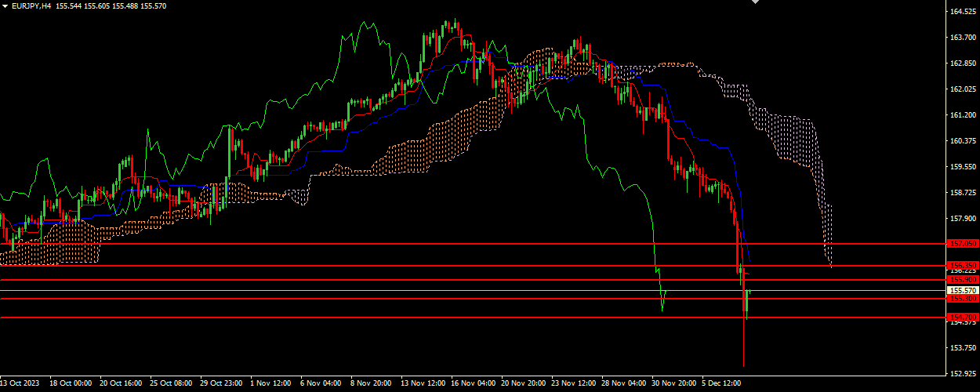Select the 155.300 red price label
Screen dimensions: 980x392
tap(961, 299)
